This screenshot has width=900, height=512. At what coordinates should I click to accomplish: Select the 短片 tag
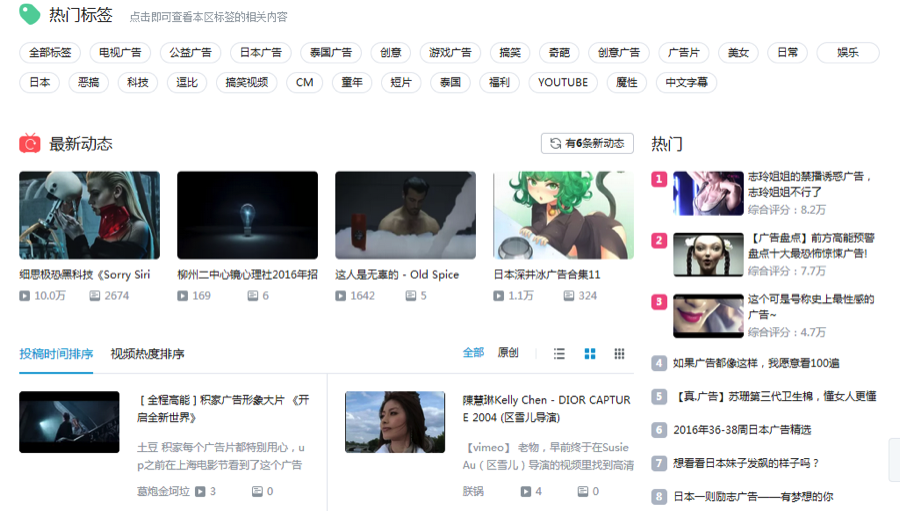pyautogui.click(x=401, y=82)
